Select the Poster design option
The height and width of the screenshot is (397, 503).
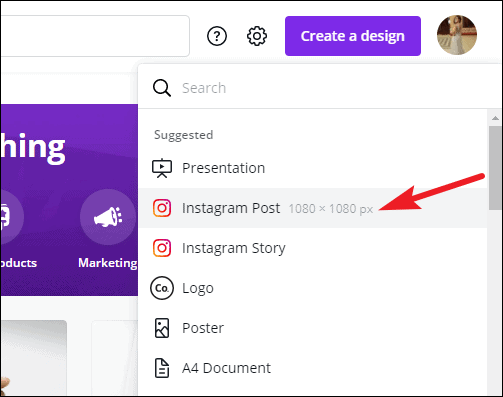click(x=312, y=328)
